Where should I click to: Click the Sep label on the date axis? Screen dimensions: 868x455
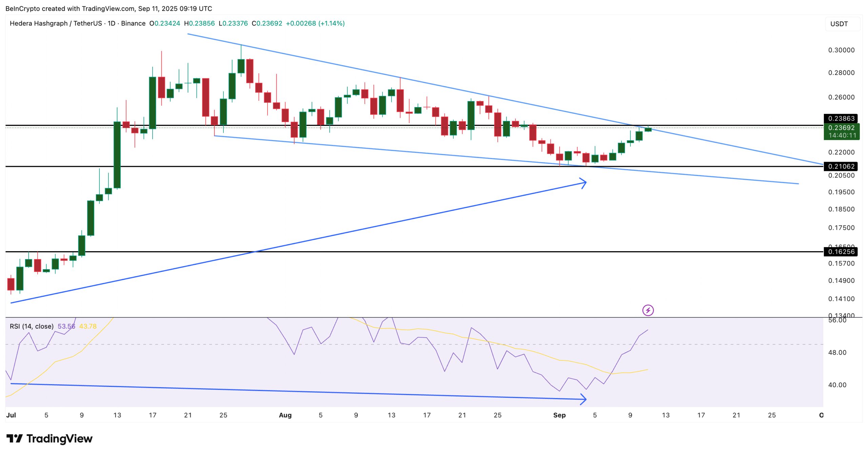pyautogui.click(x=559, y=415)
